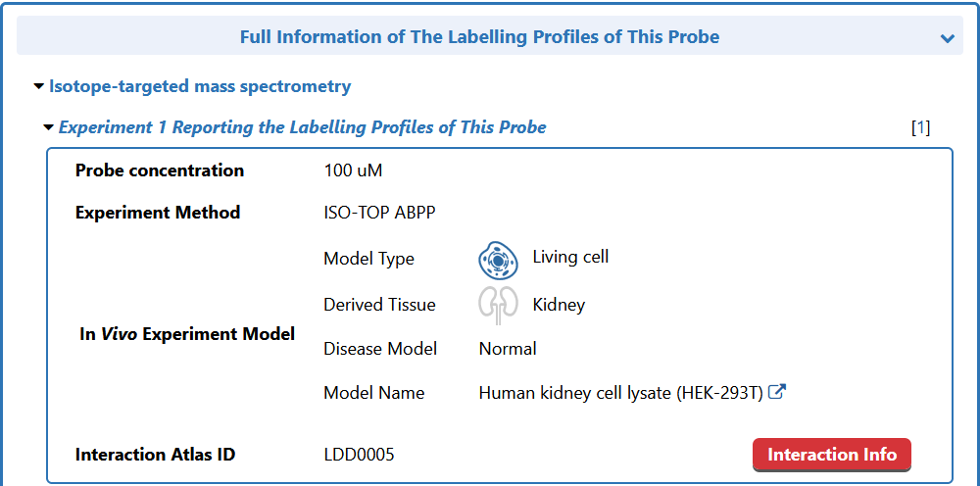980x486 pixels.
Task: Collapse Isotope-targeted mass spectrometry section arrow
Action: coord(38,86)
